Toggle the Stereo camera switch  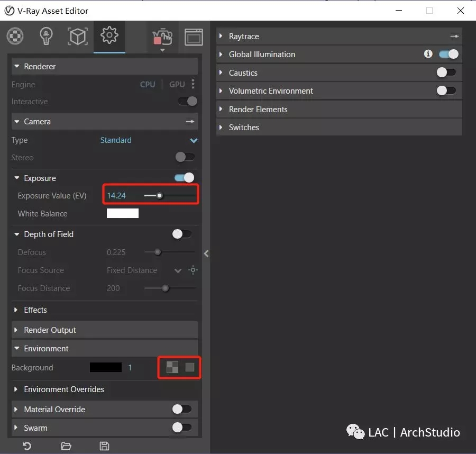click(x=185, y=157)
